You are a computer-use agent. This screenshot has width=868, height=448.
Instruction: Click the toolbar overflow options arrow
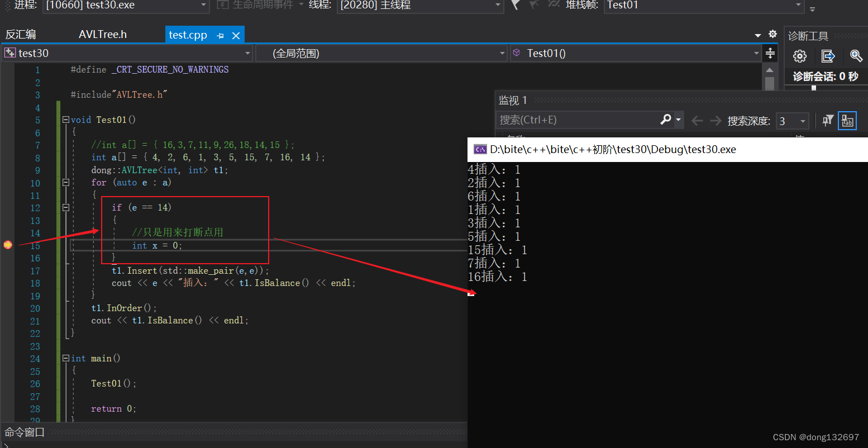coord(812,9)
